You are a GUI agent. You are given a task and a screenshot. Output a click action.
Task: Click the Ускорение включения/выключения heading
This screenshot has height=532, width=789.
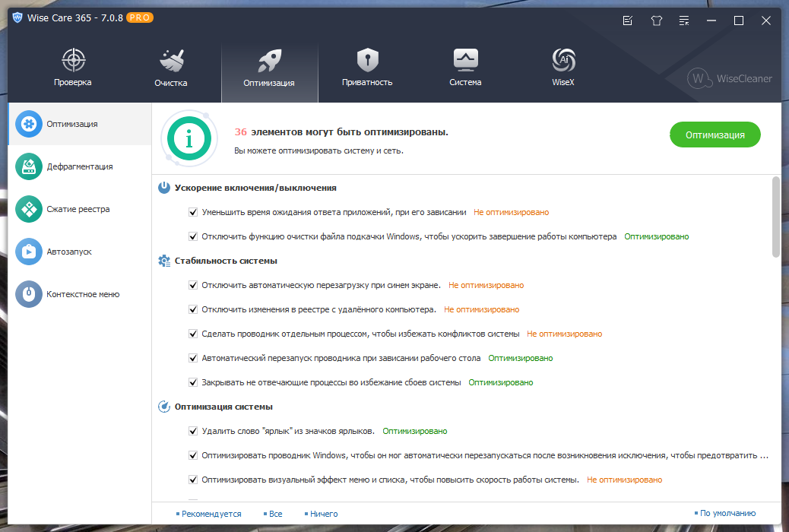pyautogui.click(x=255, y=188)
